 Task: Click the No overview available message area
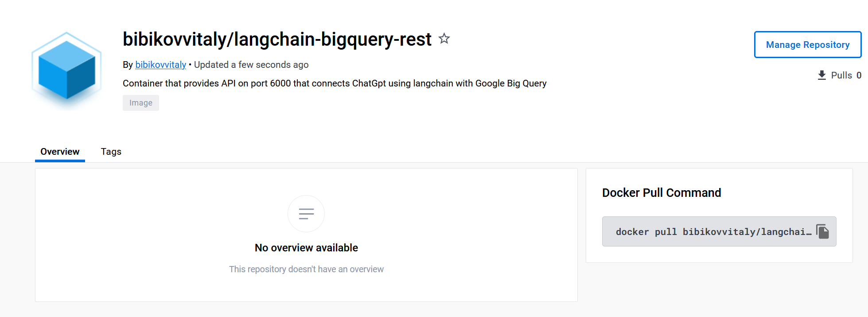click(306, 247)
